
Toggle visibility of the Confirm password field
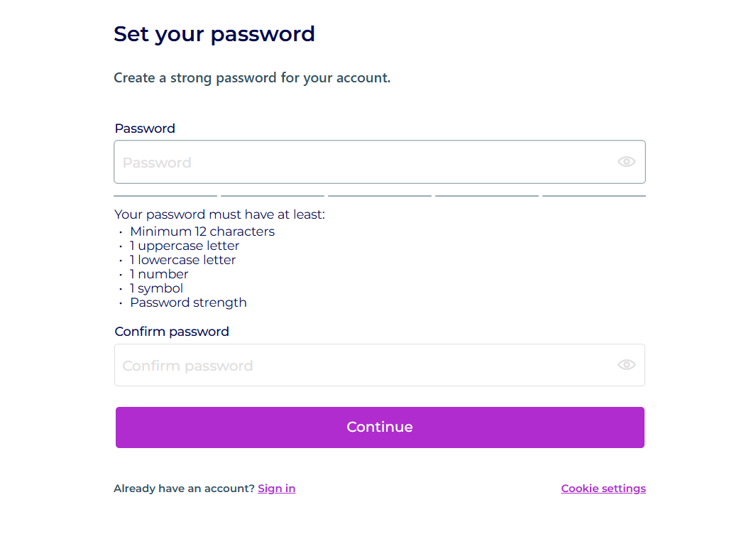[626, 365]
